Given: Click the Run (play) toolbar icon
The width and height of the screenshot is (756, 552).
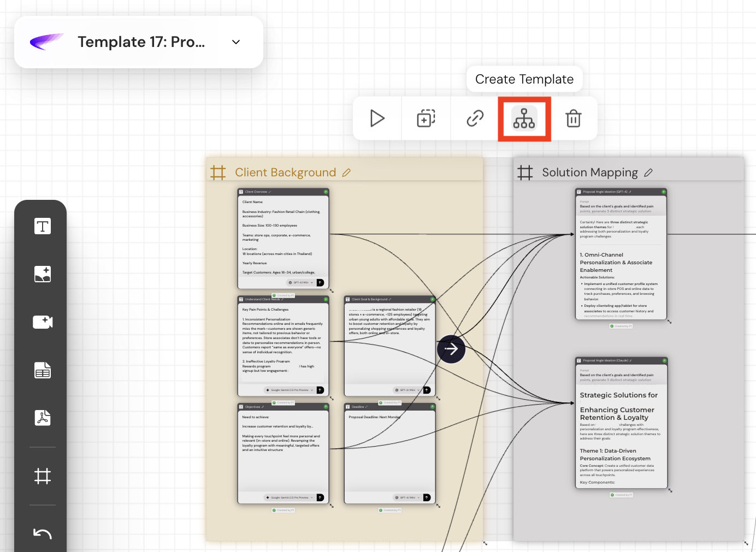Looking at the screenshot, I should (377, 118).
